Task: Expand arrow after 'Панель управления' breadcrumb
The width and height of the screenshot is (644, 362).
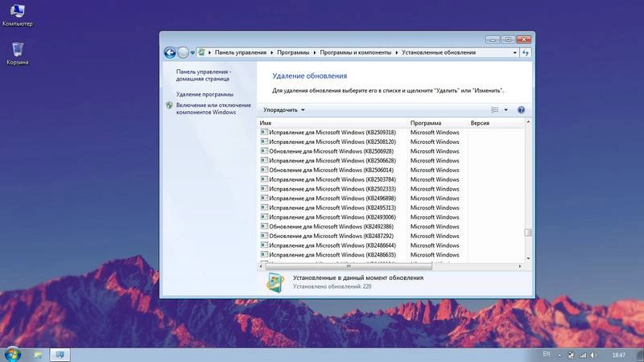Action: click(x=271, y=52)
